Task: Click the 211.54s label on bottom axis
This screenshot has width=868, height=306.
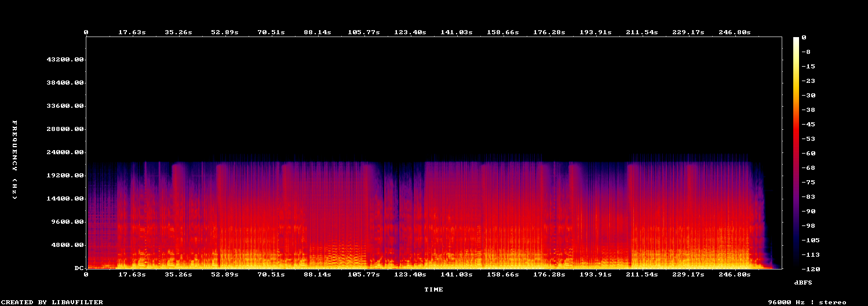Action: point(642,275)
